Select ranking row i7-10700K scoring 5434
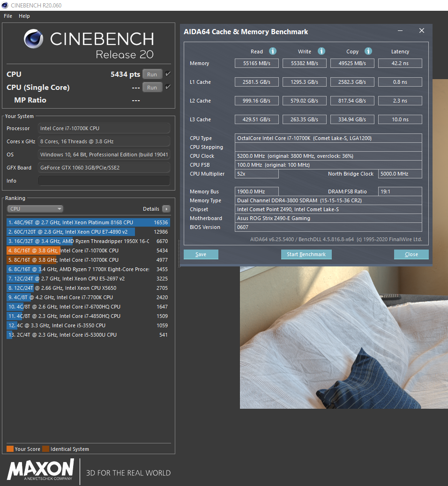 (88, 250)
